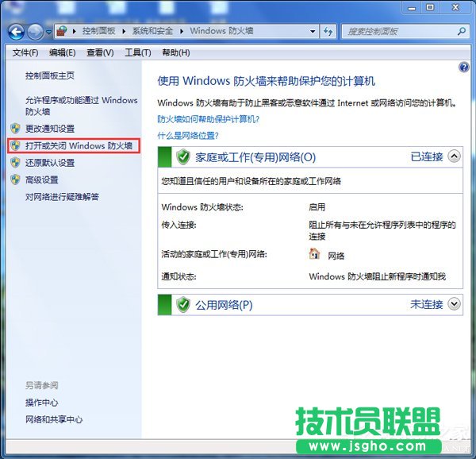This screenshot has width=476, height=459.
Task: Click the Forward navigation arrow
Action: [35, 31]
